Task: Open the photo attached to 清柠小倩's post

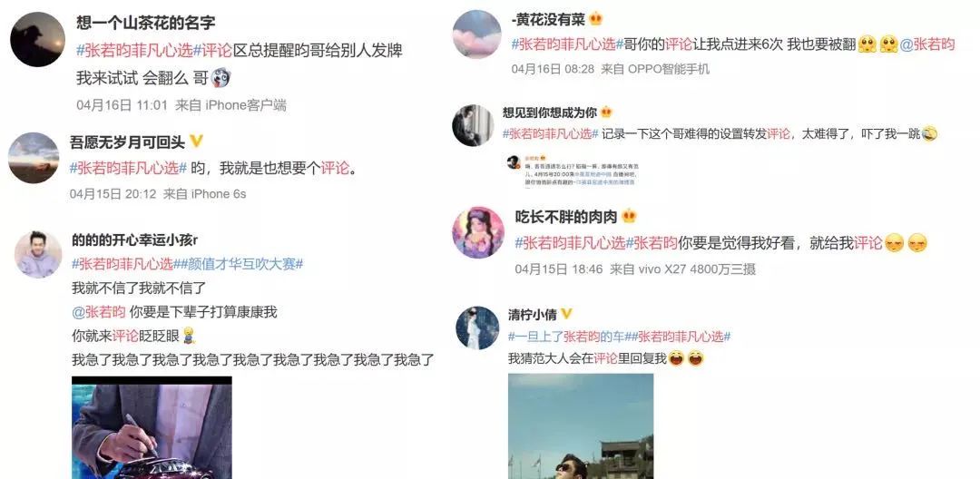Action: tap(581, 425)
